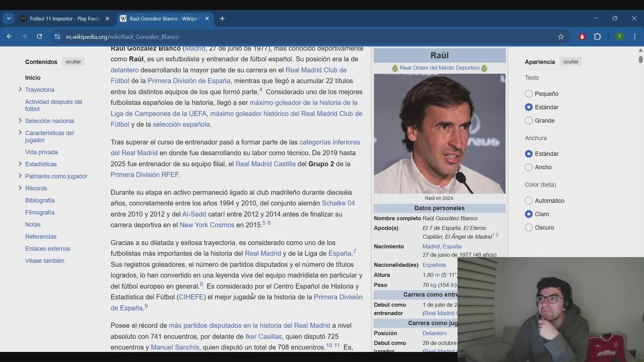Viewport: 644px width, 362px height.
Task: Select the Raúl González Blanco Wikipedia tab
Action: (x=165, y=19)
